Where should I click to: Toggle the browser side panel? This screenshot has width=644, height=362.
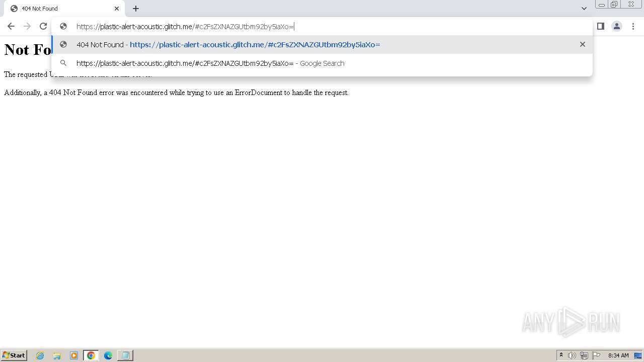pyautogui.click(x=600, y=26)
